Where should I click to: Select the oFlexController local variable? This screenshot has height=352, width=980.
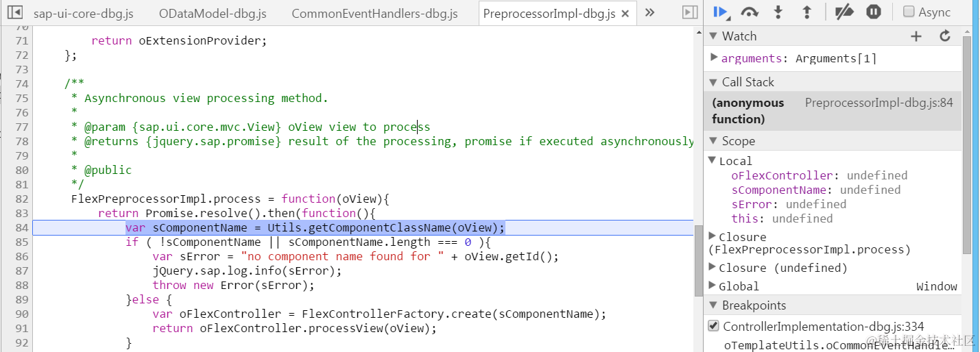[820, 175]
